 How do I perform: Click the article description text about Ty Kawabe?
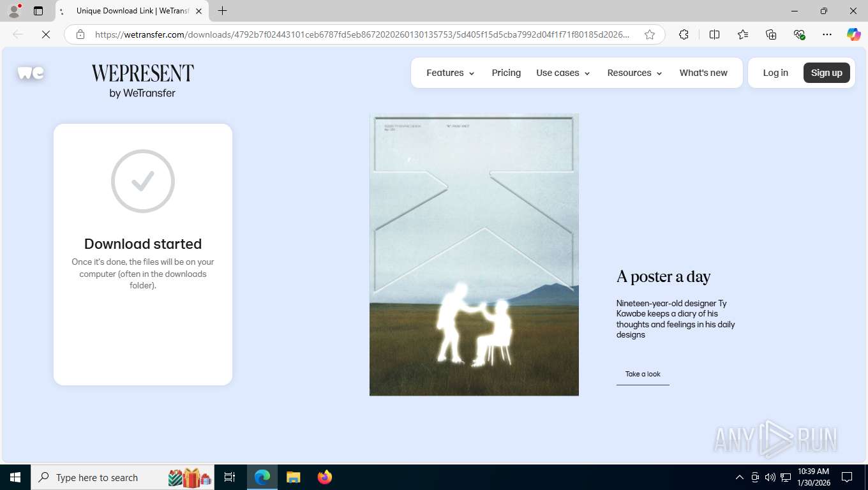(676, 319)
